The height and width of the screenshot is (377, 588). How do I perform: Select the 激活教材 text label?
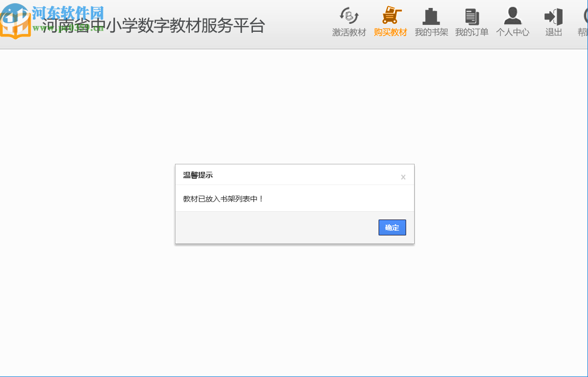point(348,32)
